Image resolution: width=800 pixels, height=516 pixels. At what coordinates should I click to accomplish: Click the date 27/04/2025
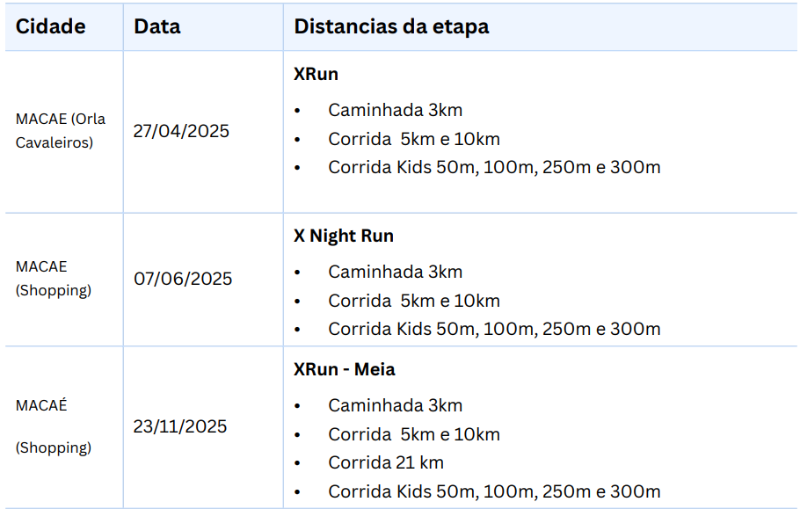click(x=181, y=131)
